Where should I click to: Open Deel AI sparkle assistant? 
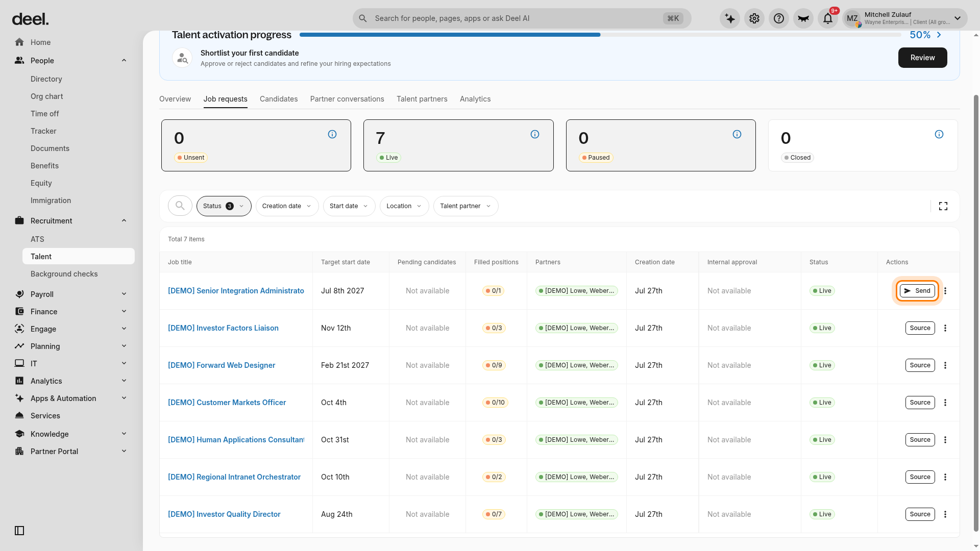coord(730,18)
